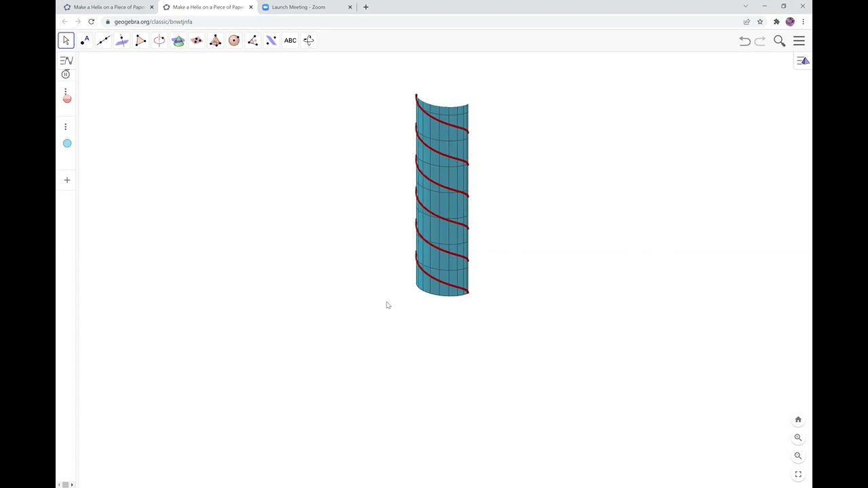
Task: Select the Pyramid tool
Action: (x=215, y=41)
